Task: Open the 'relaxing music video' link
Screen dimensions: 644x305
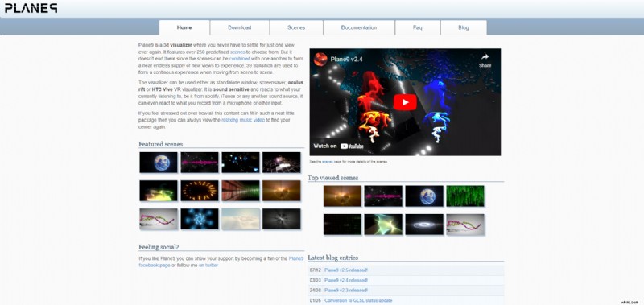Action: [x=243, y=120]
